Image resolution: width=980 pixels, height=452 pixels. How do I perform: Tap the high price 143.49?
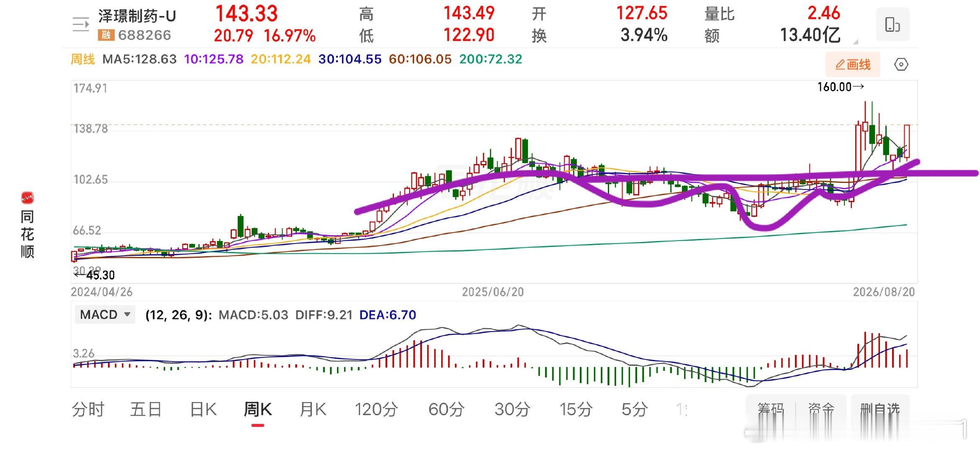469,13
